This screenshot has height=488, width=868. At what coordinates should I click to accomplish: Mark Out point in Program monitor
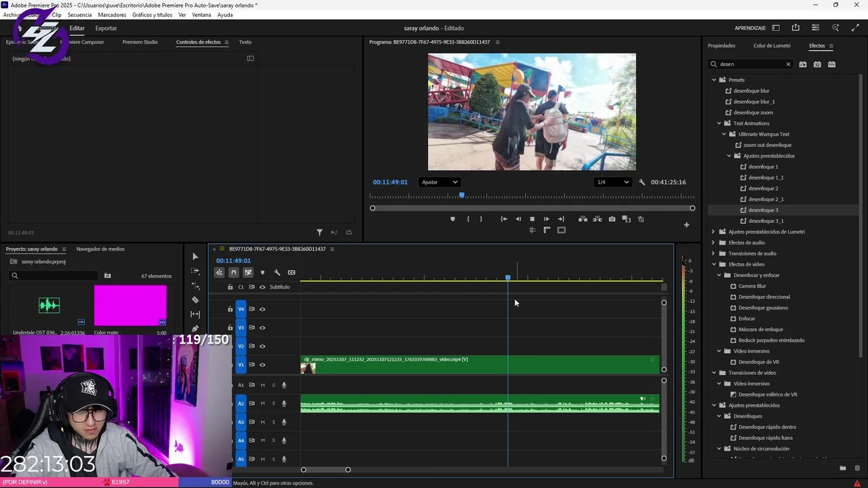click(481, 219)
